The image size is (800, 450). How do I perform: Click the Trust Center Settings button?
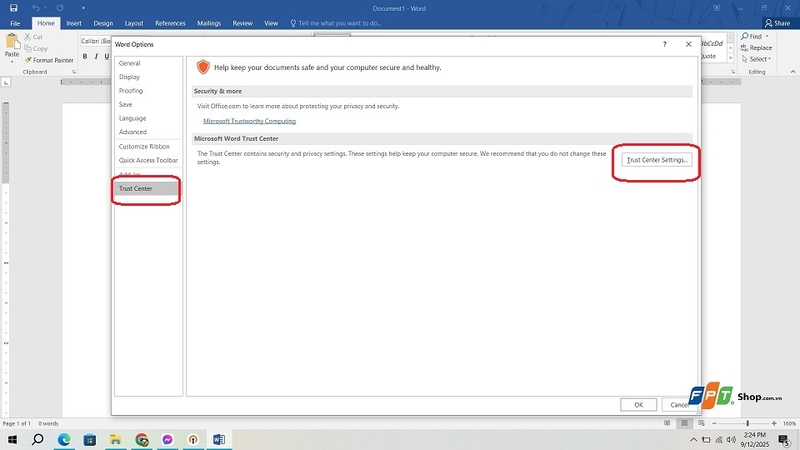(657, 160)
